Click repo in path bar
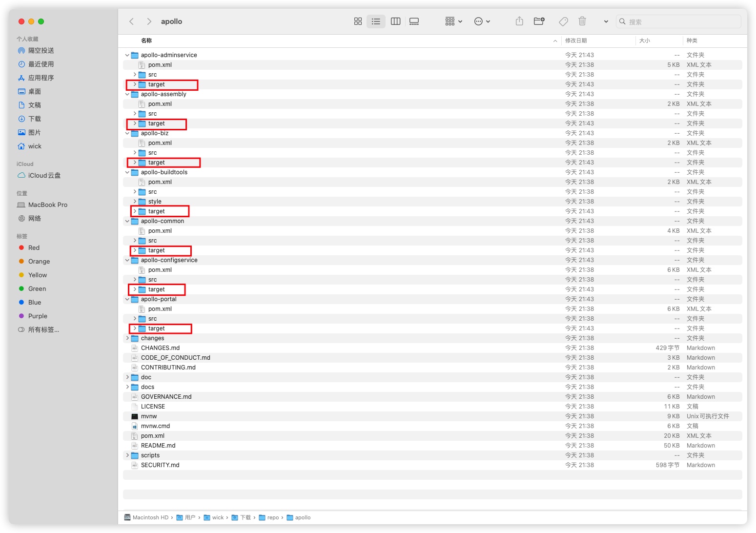The height and width of the screenshot is (533, 756). pyautogui.click(x=269, y=517)
